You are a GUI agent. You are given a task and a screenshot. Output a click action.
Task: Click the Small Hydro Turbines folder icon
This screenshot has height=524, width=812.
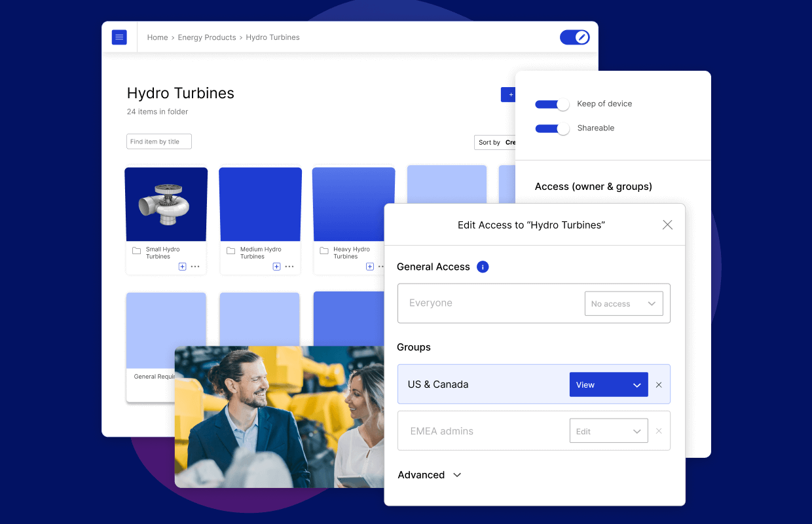point(136,251)
